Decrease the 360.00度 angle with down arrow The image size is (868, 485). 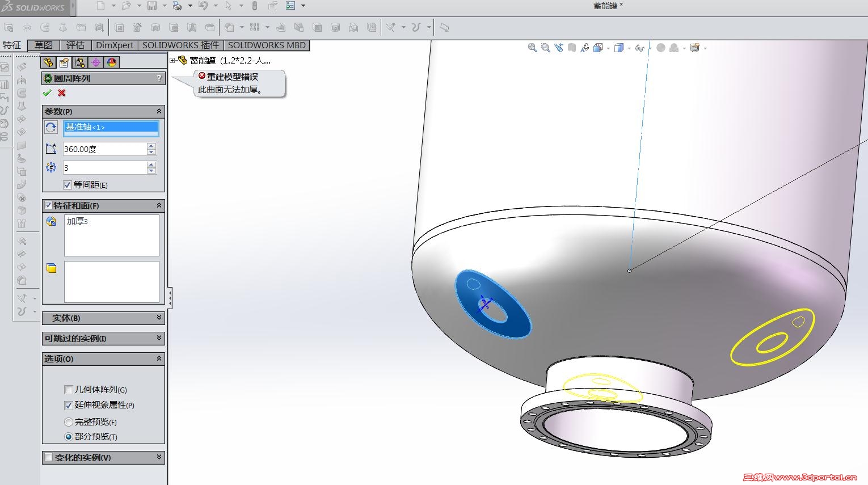coord(151,152)
